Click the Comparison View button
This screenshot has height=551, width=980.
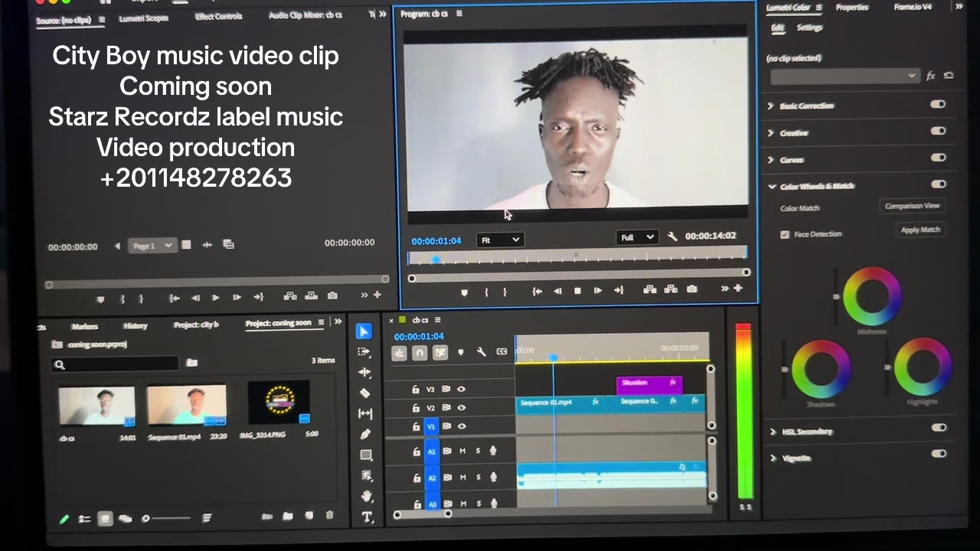tap(912, 206)
